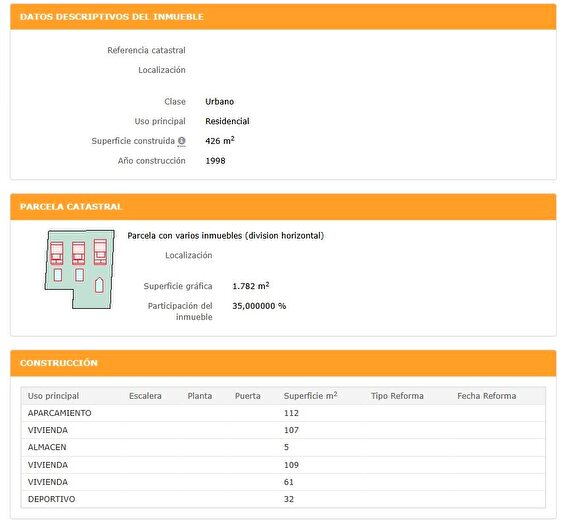Screen dimensions: 564x525
Task: Click the 'Puerta' column header
Action: 247,396
